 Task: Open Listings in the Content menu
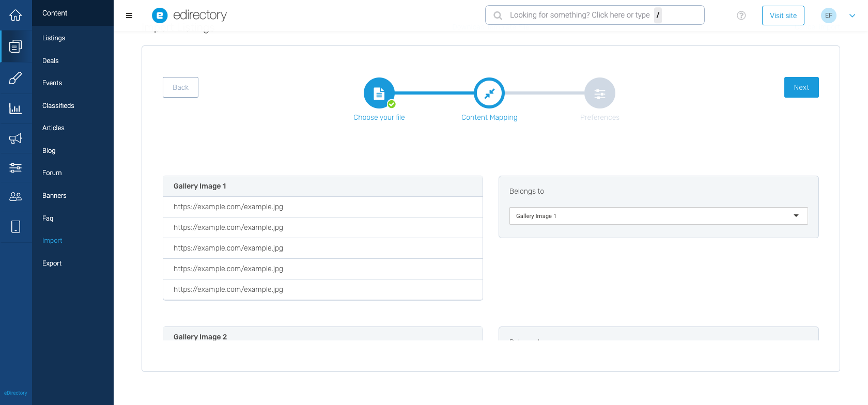point(54,38)
